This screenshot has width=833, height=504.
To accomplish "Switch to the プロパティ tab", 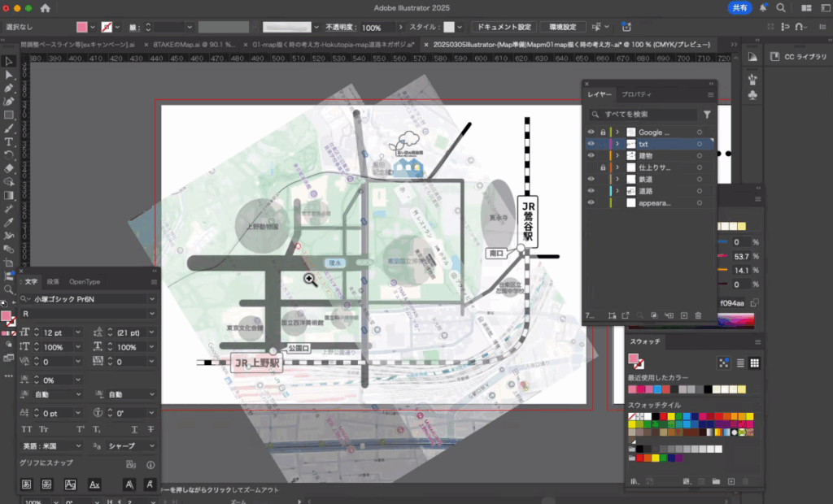I will (x=637, y=95).
